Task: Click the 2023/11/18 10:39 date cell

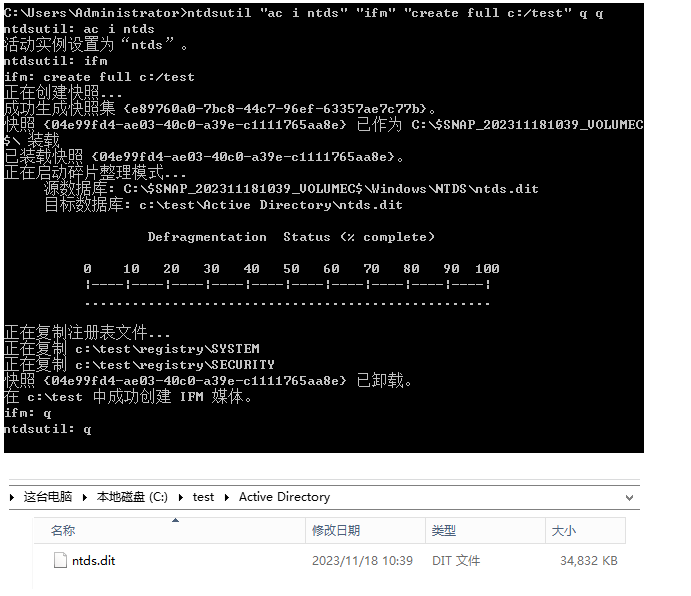Action: (362, 561)
